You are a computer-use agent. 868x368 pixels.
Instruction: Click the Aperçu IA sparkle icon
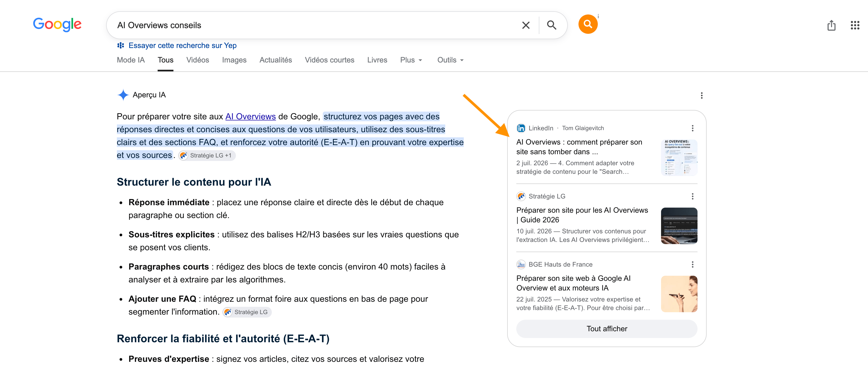tap(123, 95)
